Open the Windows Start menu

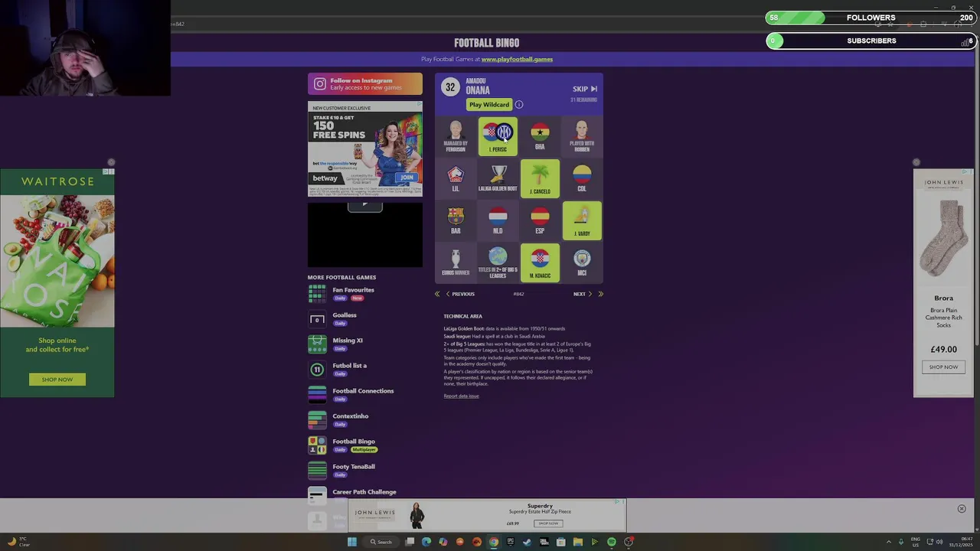pos(352,542)
